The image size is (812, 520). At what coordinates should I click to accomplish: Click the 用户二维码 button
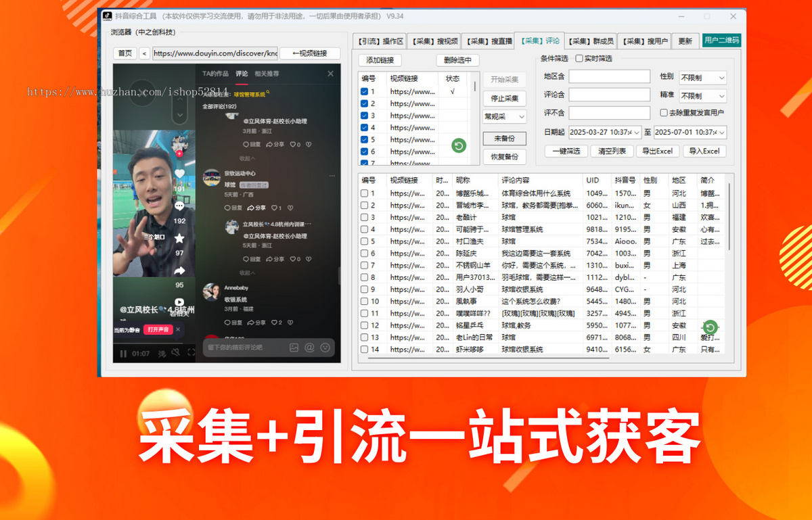(721, 41)
